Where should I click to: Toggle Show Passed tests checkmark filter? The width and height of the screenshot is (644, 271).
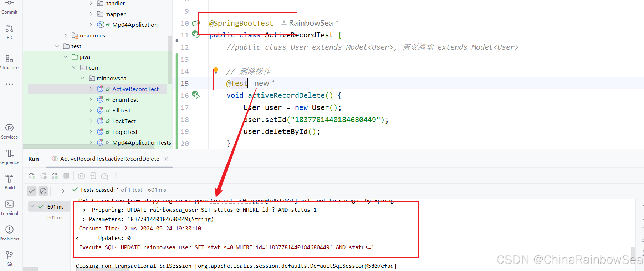tap(32, 191)
